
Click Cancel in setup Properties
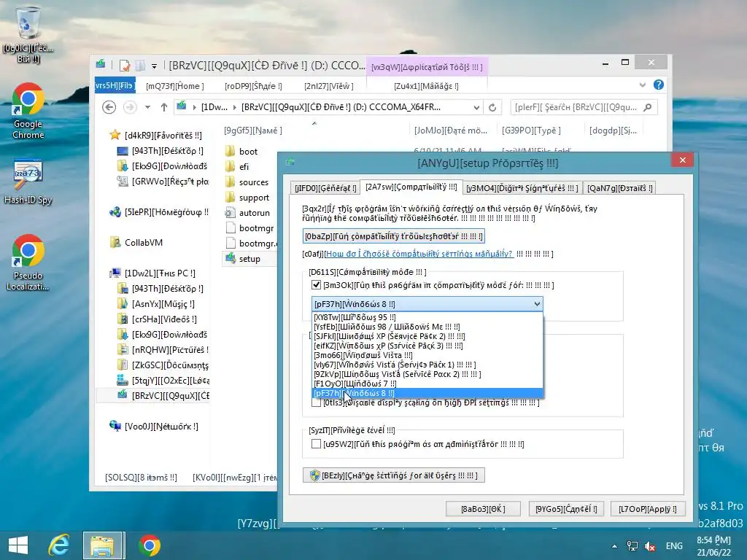566,509
